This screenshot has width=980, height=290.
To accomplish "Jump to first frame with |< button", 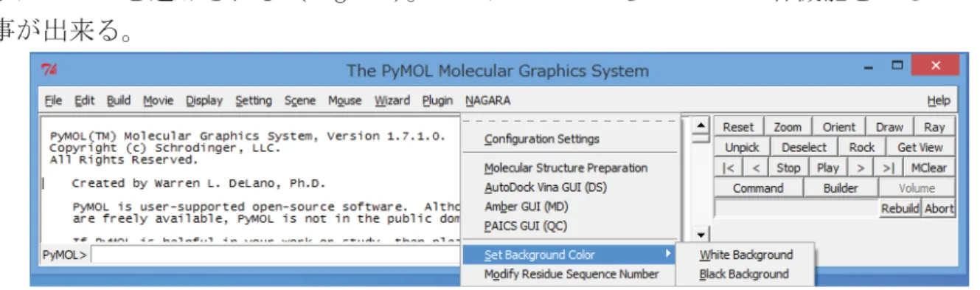I will 729,168.
